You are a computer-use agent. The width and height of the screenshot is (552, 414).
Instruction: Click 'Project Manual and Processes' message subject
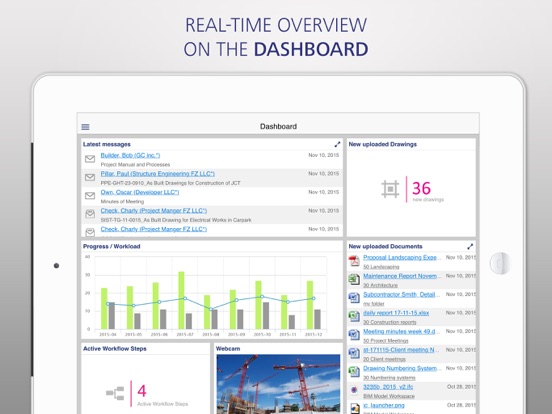click(135, 165)
